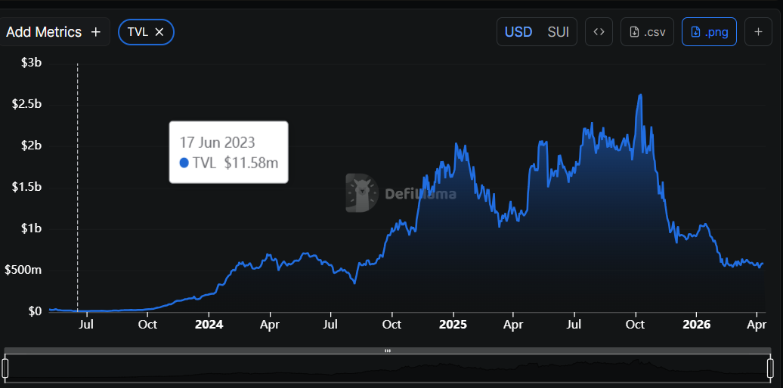Export chart as .png image
This screenshot has width=783, height=388.
pyautogui.click(x=709, y=32)
